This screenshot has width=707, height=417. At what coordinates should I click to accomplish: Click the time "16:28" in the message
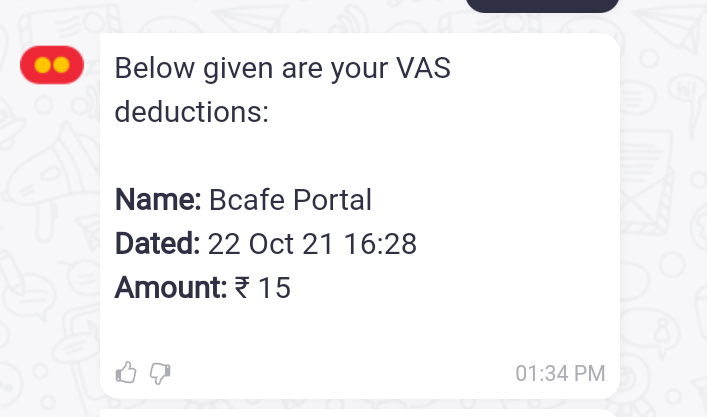point(383,243)
